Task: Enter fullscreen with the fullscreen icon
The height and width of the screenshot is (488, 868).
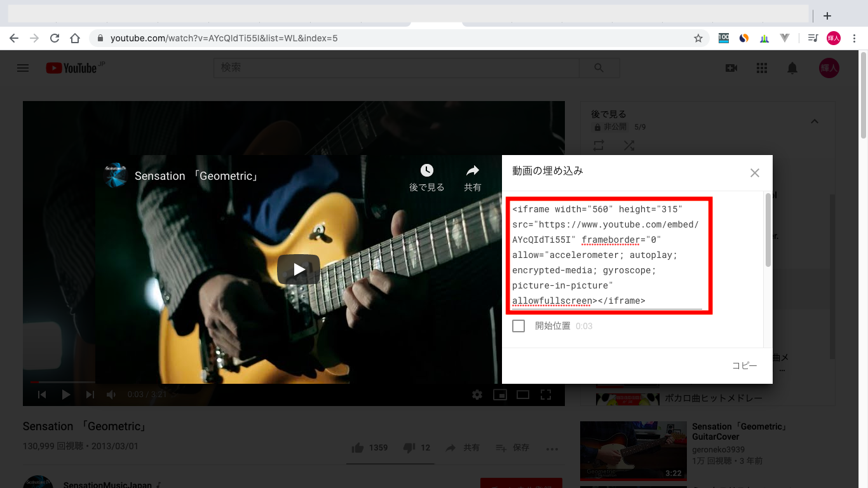Action: coord(546,394)
